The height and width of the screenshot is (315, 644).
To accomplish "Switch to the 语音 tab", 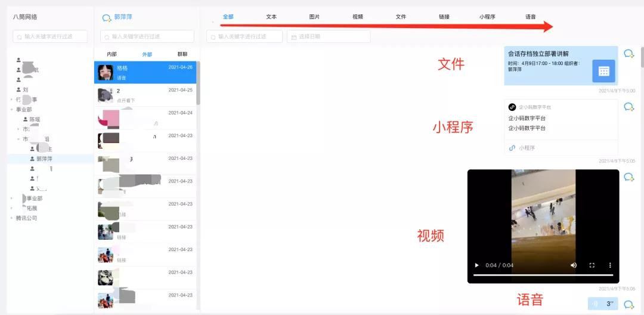I will coord(530,17).
